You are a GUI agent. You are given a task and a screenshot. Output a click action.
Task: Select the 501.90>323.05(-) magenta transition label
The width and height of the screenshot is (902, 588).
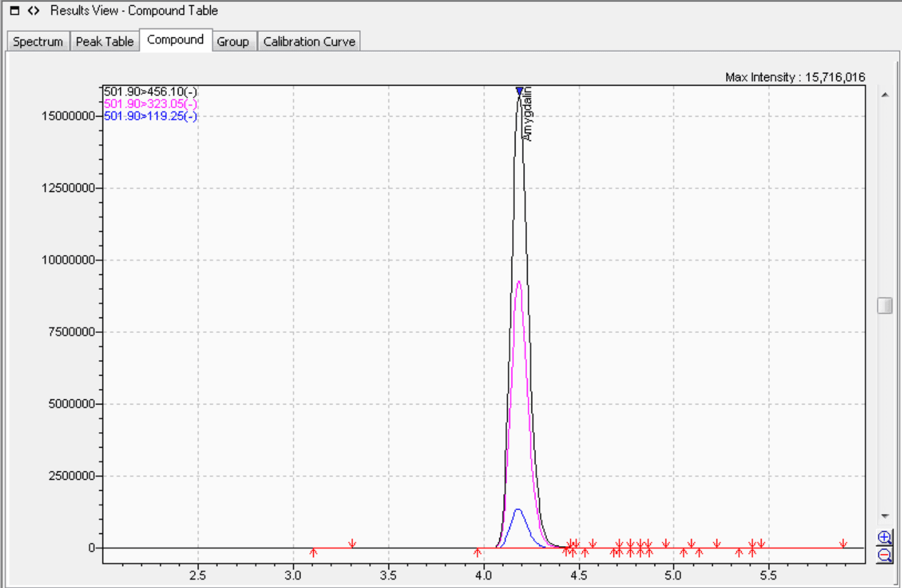151,104
